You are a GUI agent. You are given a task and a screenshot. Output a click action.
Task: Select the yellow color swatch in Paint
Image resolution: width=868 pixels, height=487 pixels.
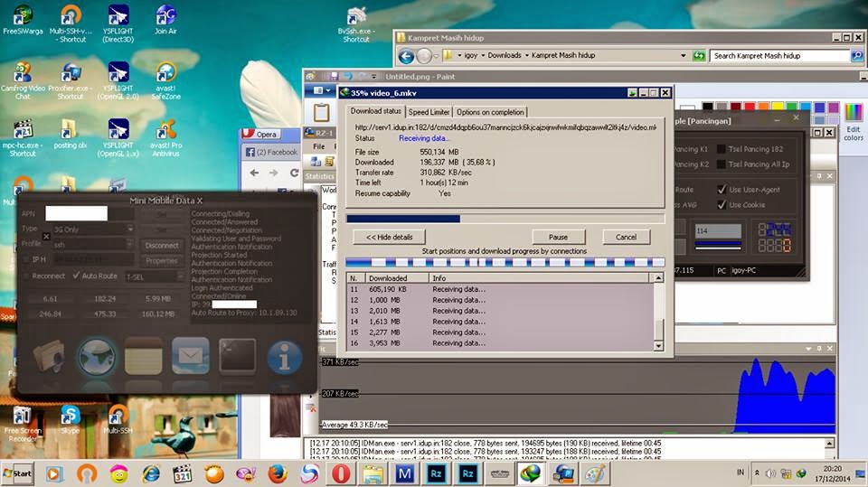pos(778,107)
